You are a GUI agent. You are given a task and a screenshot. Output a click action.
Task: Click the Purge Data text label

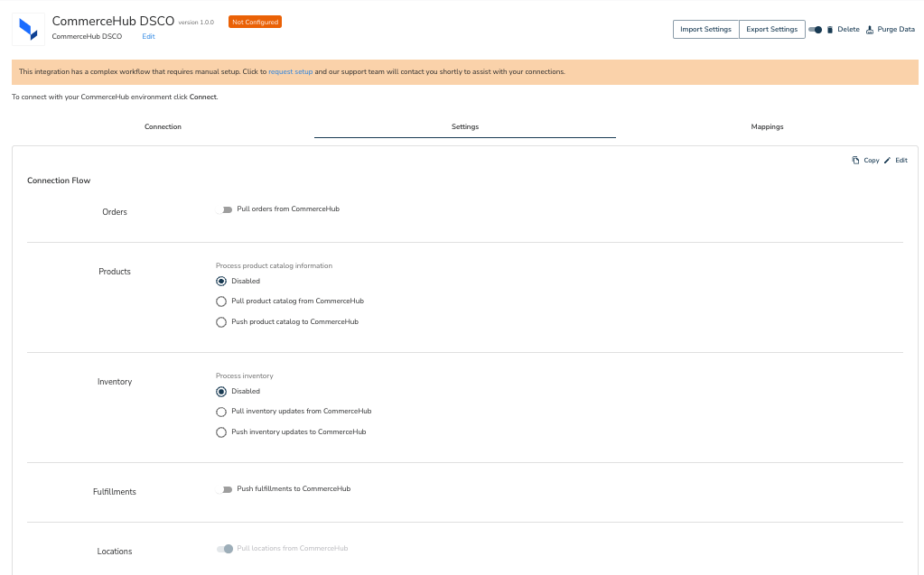(896, 30)
